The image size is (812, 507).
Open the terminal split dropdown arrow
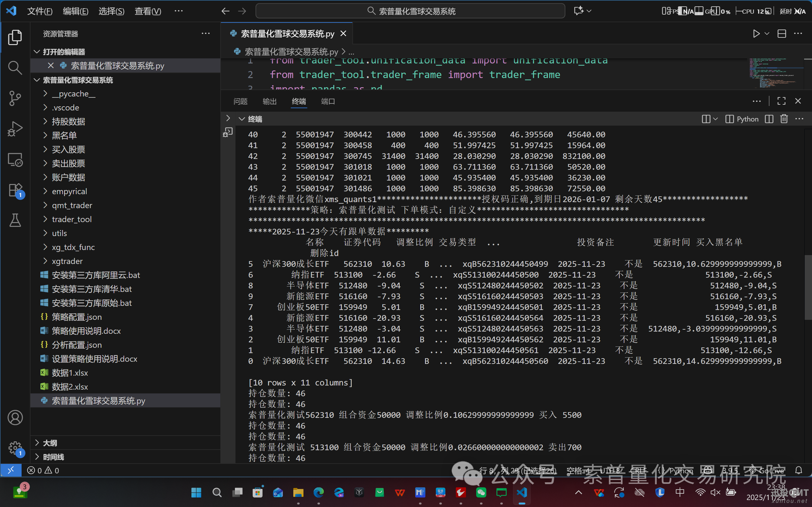pos(715,119)
